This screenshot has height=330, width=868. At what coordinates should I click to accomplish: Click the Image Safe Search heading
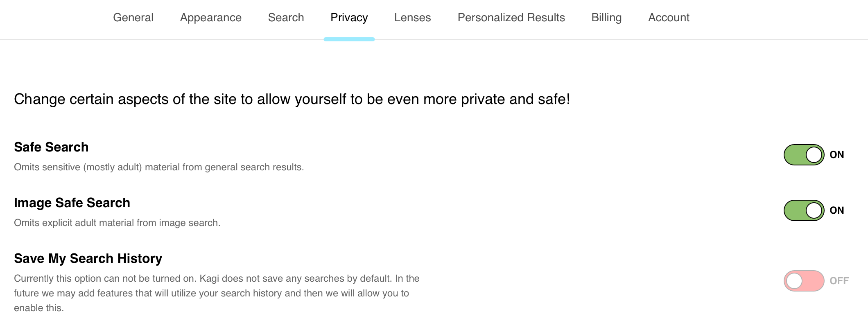72,202
